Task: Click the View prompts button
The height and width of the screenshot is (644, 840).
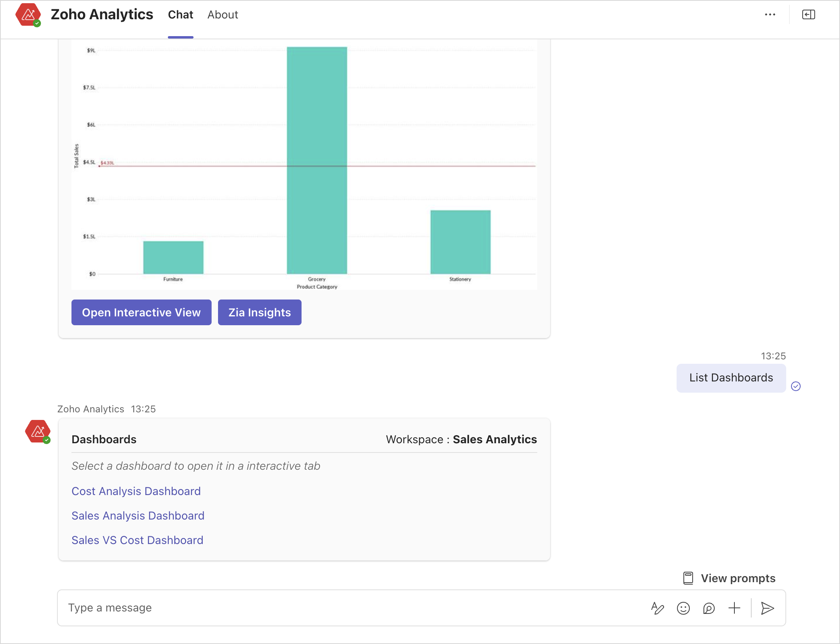Action: pos(729,578)
